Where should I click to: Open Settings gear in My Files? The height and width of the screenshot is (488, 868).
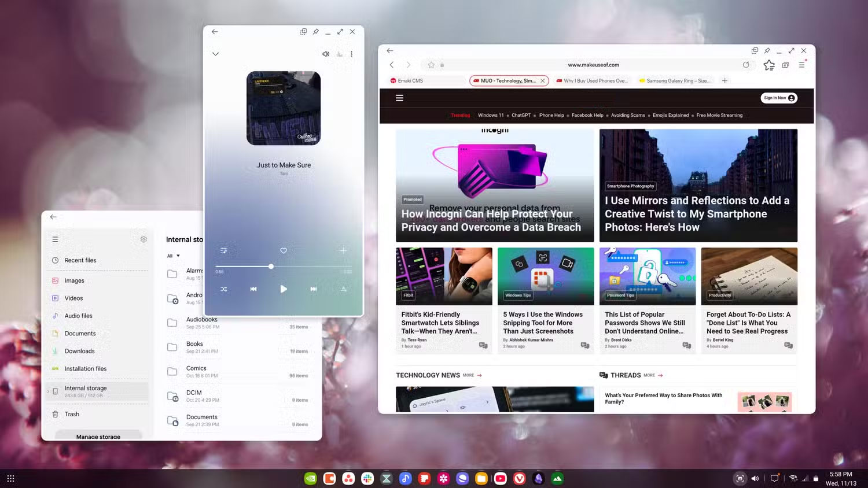click(144, 239)
